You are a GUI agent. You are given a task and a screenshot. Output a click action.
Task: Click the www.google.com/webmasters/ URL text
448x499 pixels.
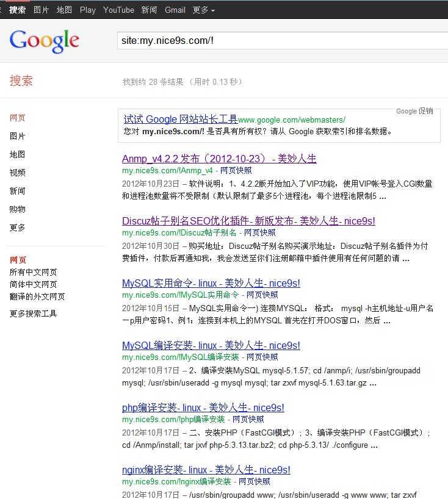(x=292, y=120)
